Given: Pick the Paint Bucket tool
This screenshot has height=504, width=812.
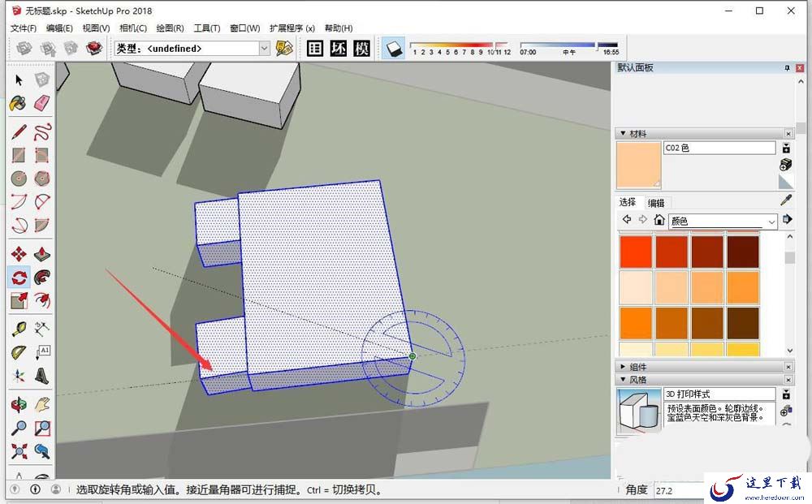Looking at the screenshot, I should point(19,103).
